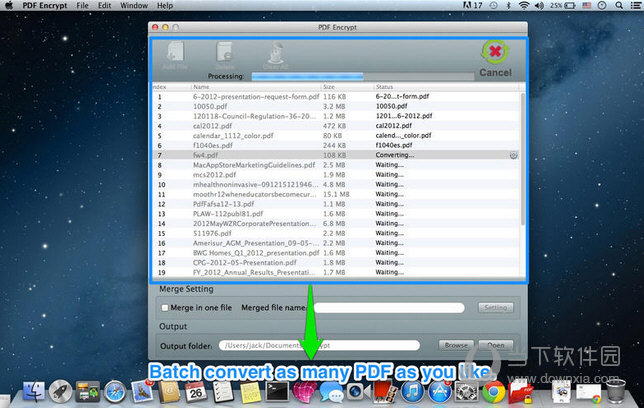
Task: Click the spinner icon on the fw4.pdf row
Action: click(x=513, y=155)
